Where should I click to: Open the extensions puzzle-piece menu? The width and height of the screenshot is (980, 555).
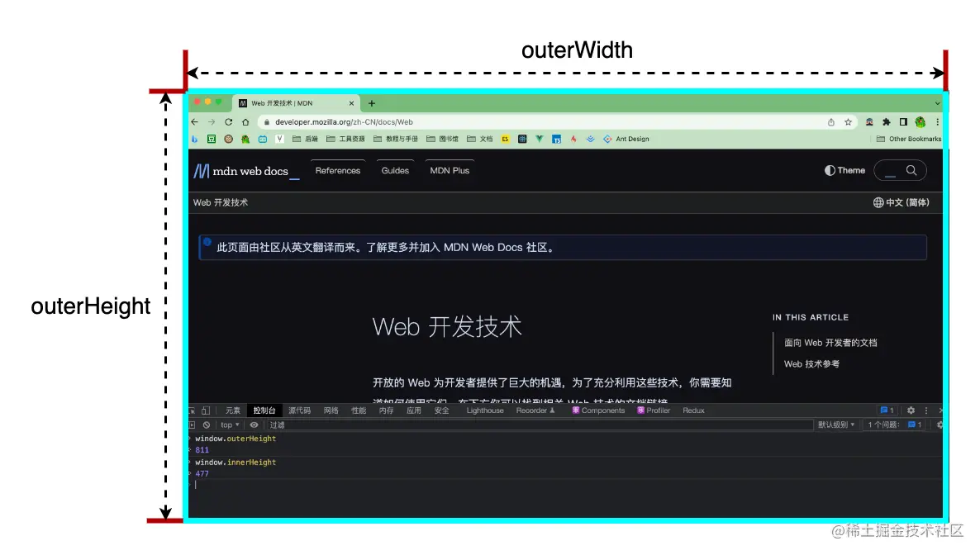tap(887, 122)
